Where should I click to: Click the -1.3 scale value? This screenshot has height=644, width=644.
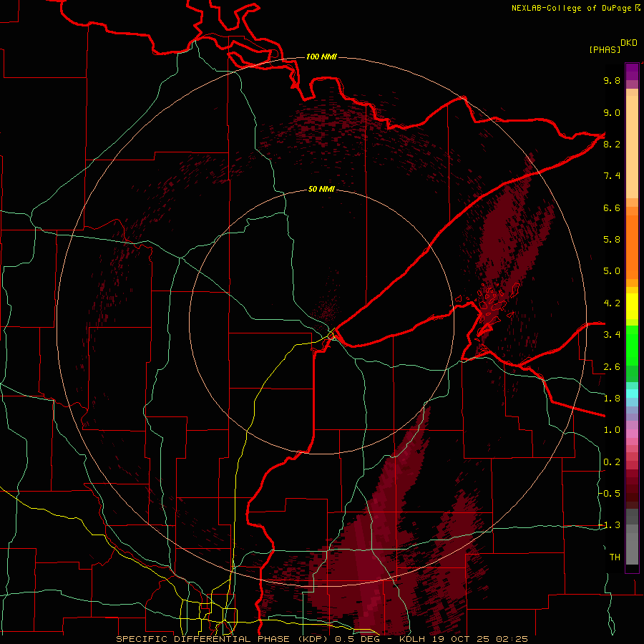click(609, 525)
